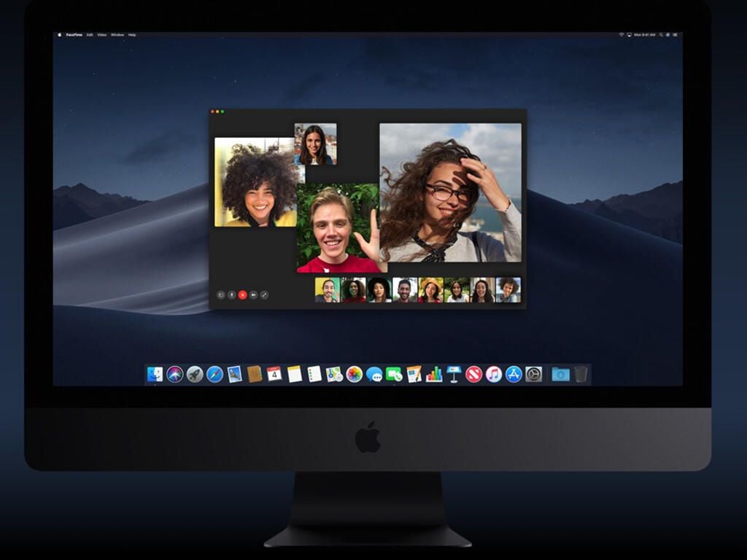Open the FaceTime menu in the menu bar
This screenshot has height=560, width=747.
click(74, 35)
